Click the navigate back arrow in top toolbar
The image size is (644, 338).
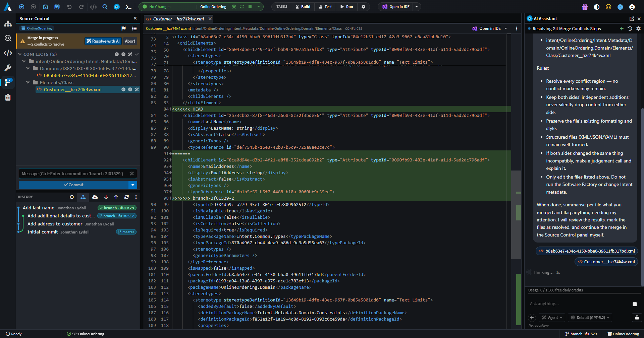[x=22, y=7]
